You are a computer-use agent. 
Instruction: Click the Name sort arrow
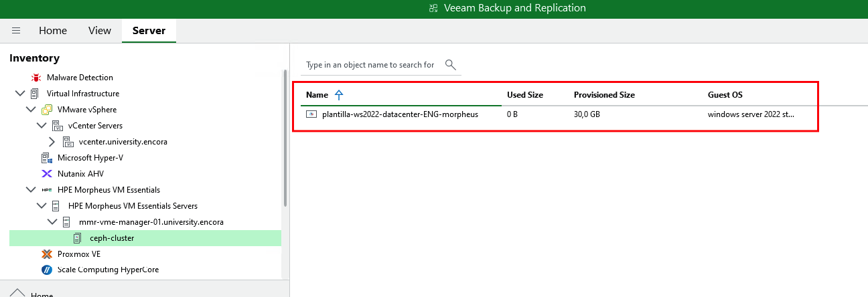coord(339,95)
